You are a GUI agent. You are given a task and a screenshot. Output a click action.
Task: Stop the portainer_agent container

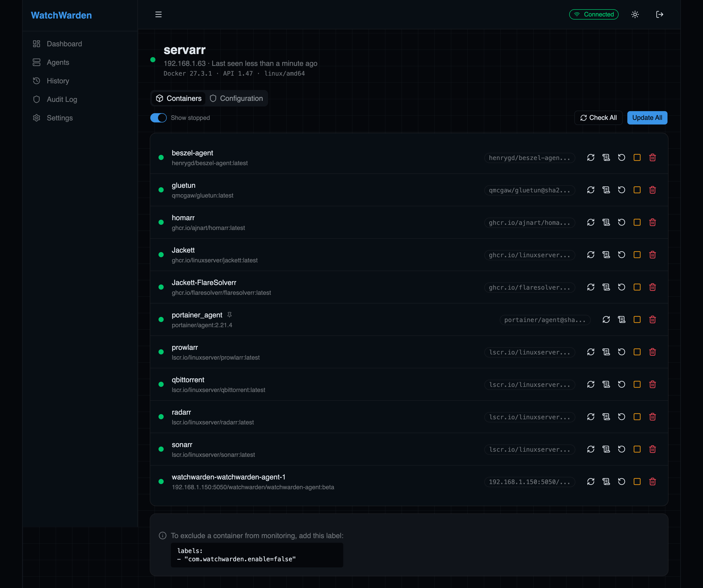pos(637,320)
